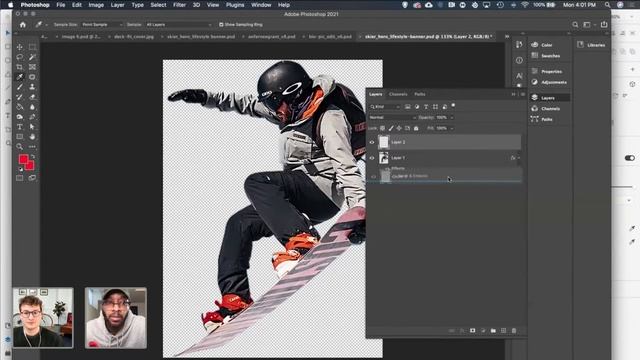This screenshot has width=640, height=360.
Task: Select the History Brush tool
Action: coord(20,97)
